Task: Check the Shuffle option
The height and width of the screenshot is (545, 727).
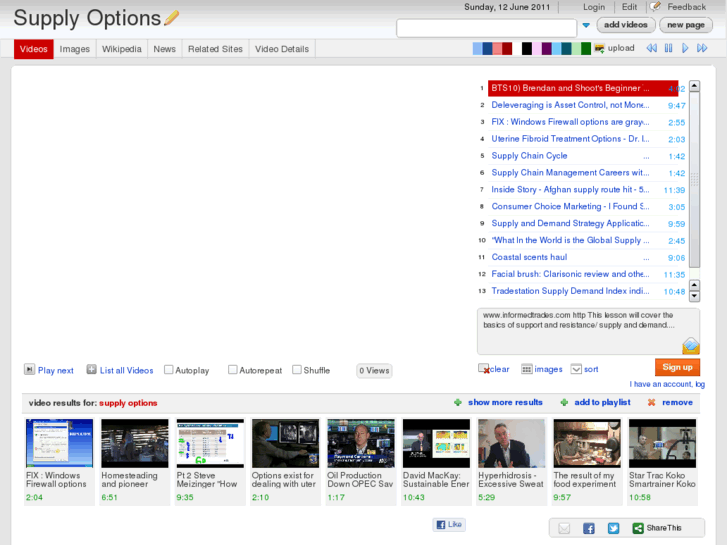Action: point(297,370)
